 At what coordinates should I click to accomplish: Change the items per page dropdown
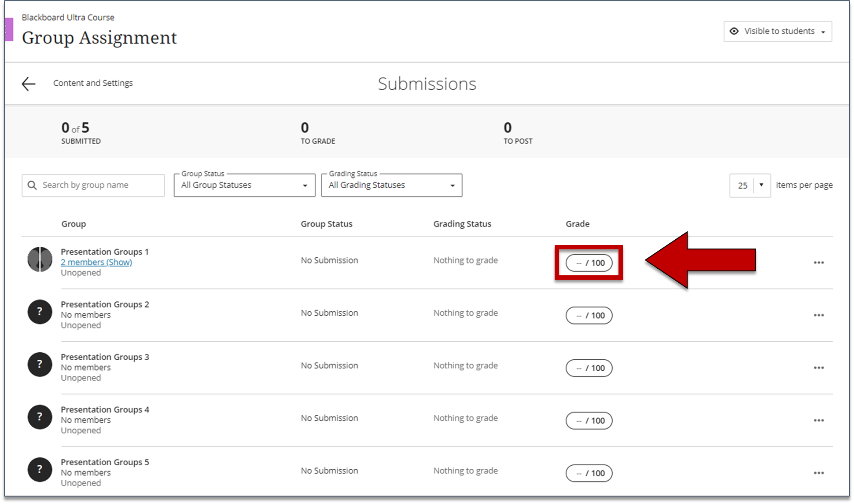750,185
